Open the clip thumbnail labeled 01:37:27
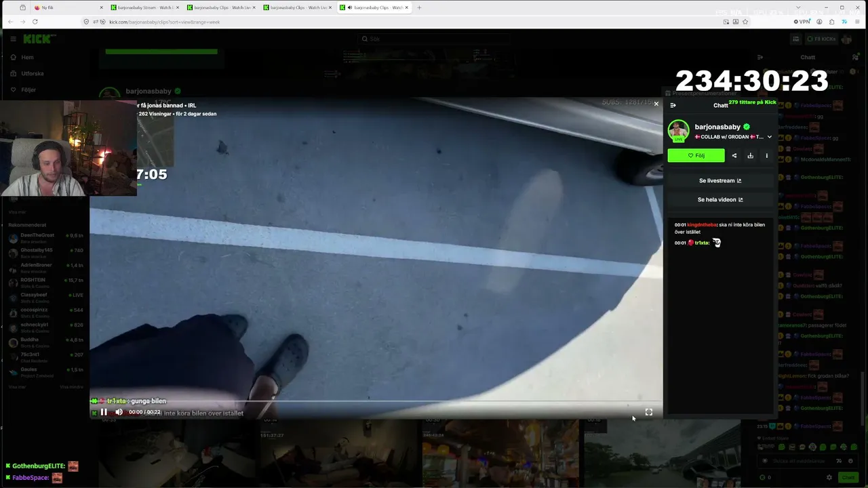This screenshot has height=488, width=868. click(338, 453)
